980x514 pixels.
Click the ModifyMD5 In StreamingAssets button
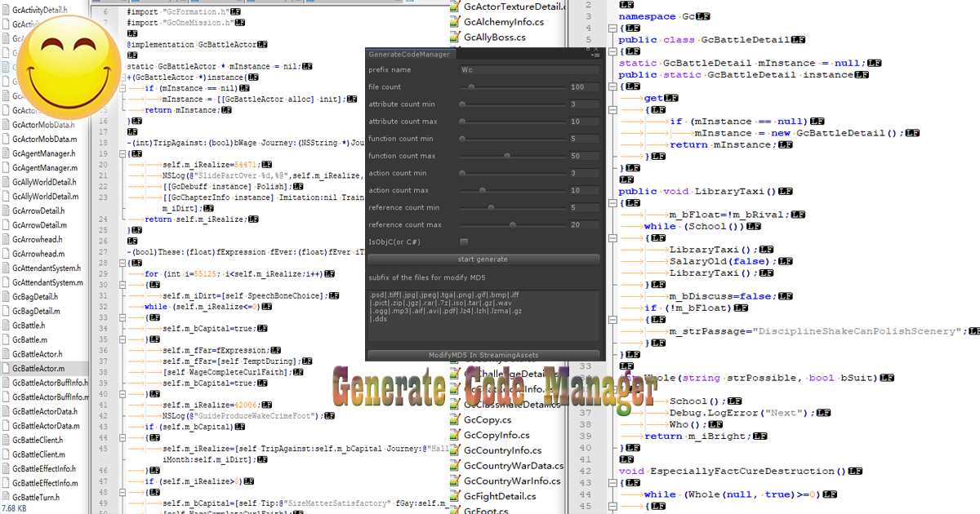(483, 354)
